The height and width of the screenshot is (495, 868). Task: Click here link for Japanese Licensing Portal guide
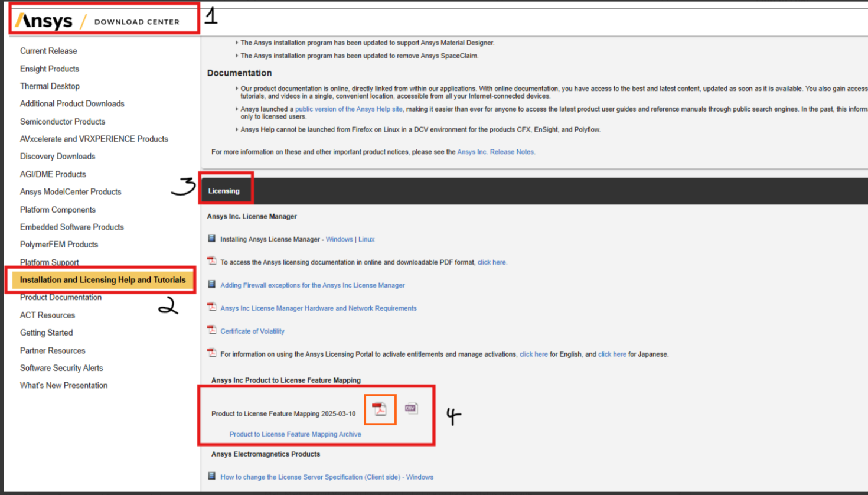tap(612, 354)
